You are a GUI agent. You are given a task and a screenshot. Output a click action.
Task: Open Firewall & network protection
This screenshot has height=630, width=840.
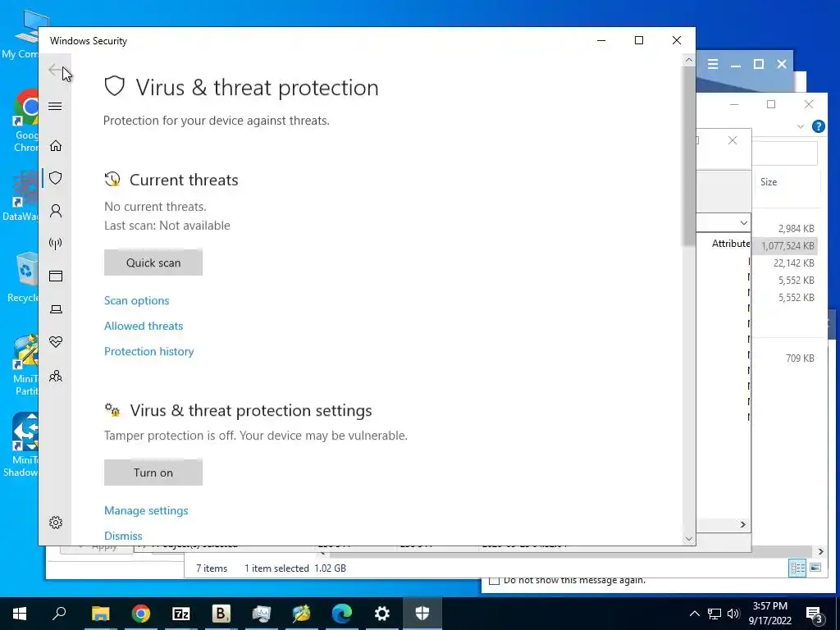click(x=55, y=244)
